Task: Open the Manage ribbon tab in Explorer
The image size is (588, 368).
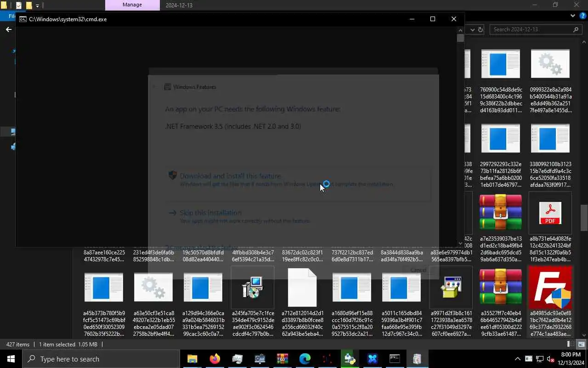Action: tap(132, 5)
